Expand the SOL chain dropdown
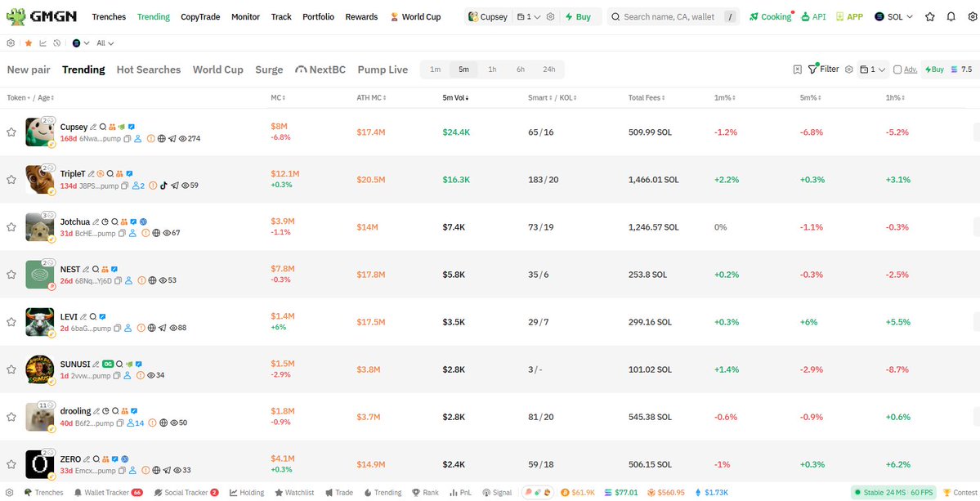Image resolution: width=980 pixels, height=501 pixels. point(893,17)
